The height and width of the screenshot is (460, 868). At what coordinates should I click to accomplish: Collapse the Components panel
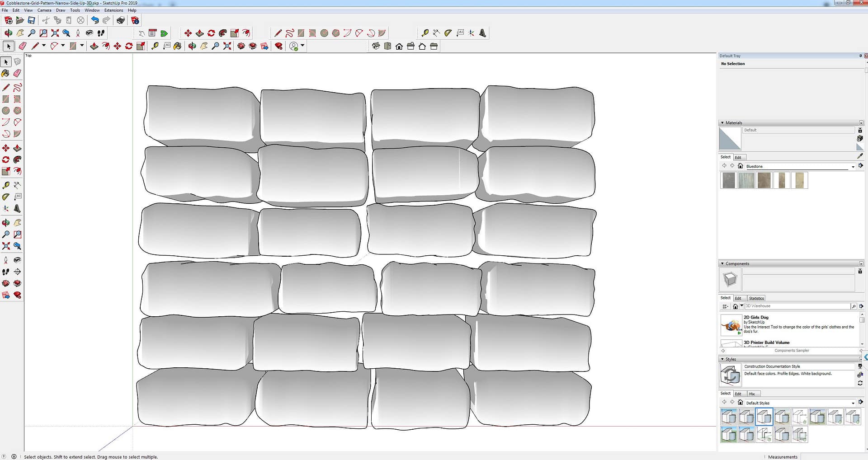coord(722,264)
